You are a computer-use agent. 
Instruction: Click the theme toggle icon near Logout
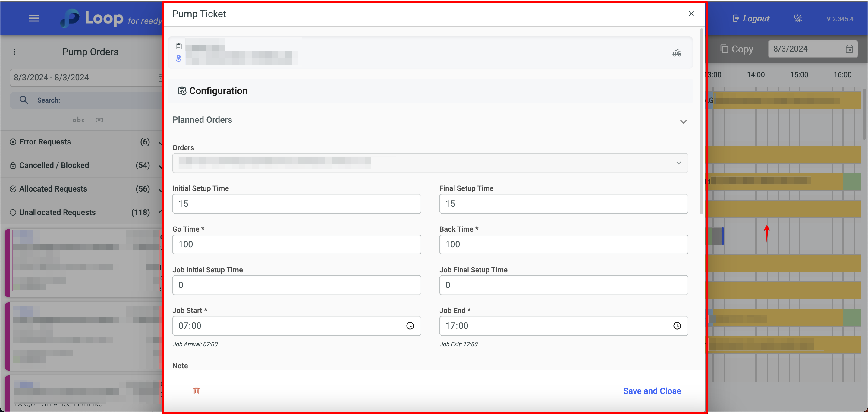click(x=797, y=18)
